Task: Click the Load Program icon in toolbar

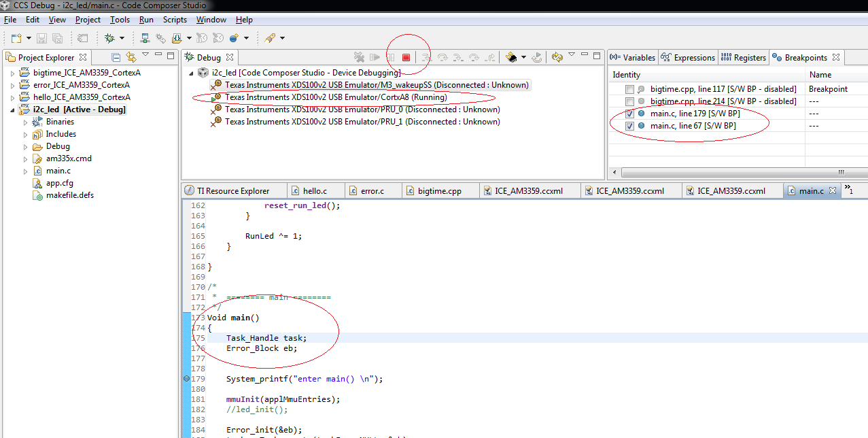Action: tap(177, 38)
